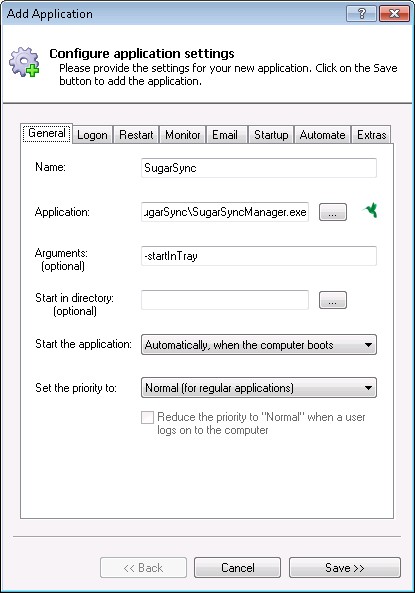The image size is (415, 593).
Task: Select the Monitor tab
Action: (183, 135)
